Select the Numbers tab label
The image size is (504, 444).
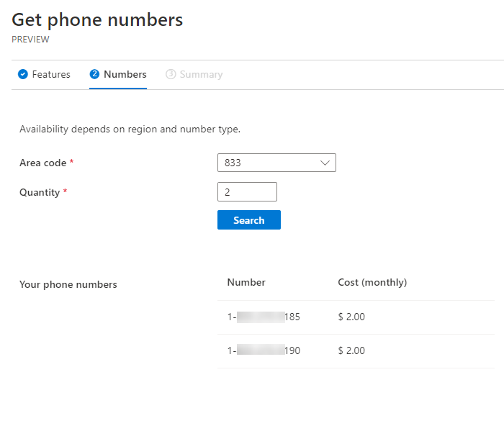pos(125,74)
